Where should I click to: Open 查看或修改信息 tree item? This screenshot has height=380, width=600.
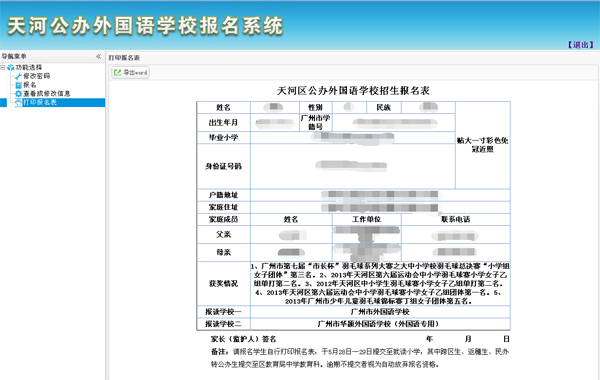(47, 93)
